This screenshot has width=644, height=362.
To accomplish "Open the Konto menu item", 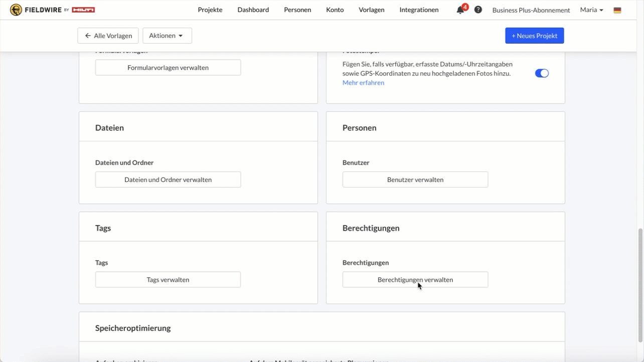I will [x=335, y=10].
